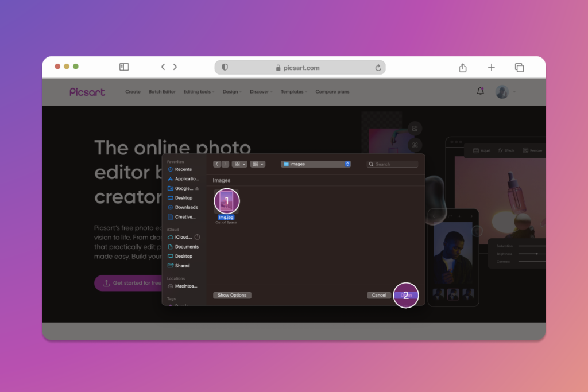Viewport: 588px width, 392px height.
Task: Click the Safari share icon
Action: pos(463,67)
